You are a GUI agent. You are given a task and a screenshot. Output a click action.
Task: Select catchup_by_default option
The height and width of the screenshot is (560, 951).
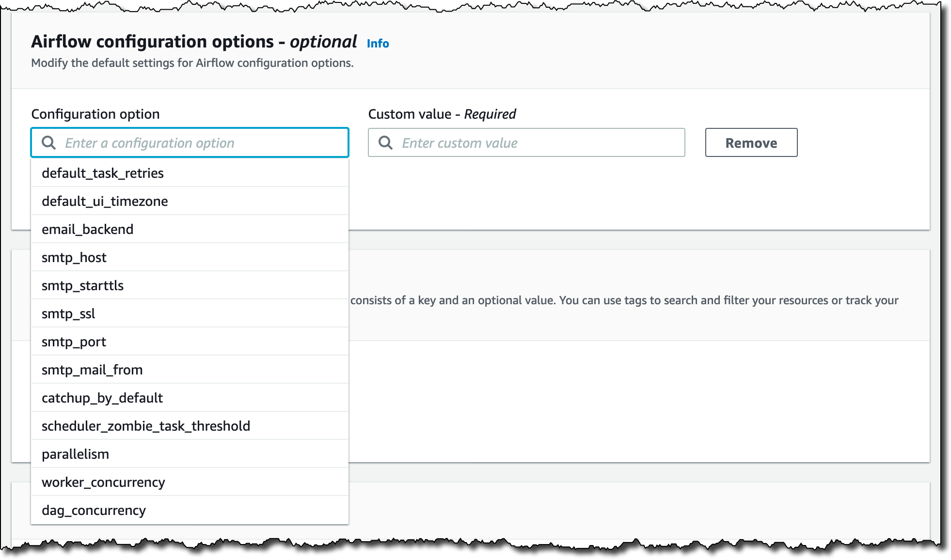(102, 398)
